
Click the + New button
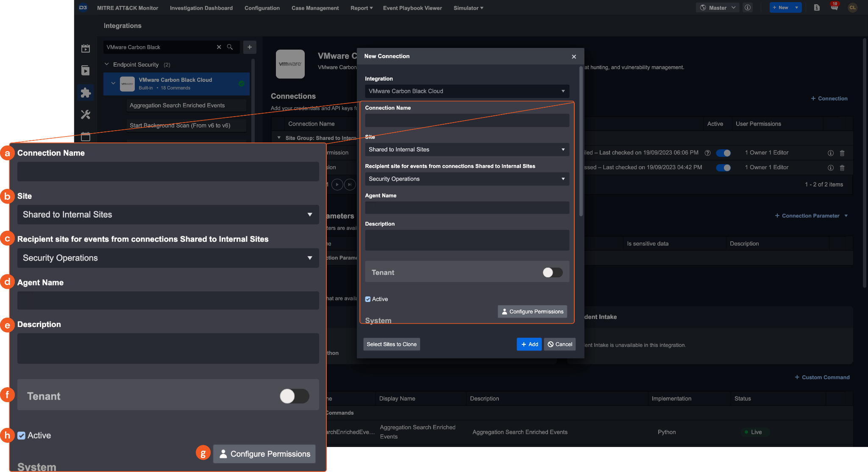(x=781, y=8)
